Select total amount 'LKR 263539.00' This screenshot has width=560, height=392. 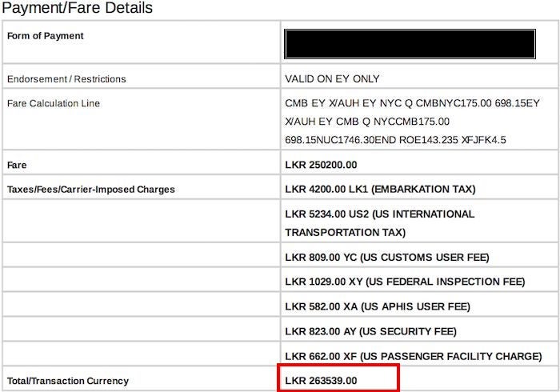321,381
